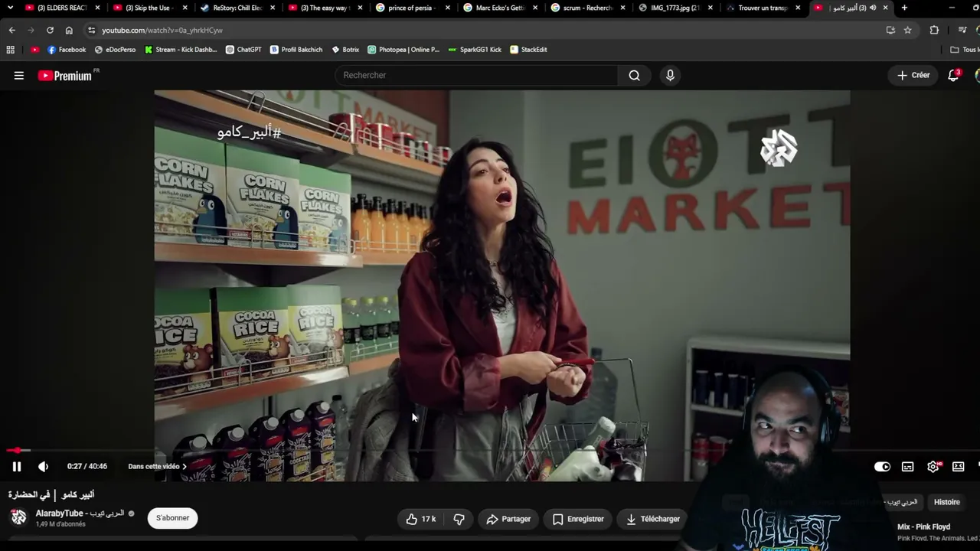This screenshot has height=551, width=980.
Task: Open the SparkGG1 Kick bookmark
Action: pyautogui.click(x=475, y=50)
